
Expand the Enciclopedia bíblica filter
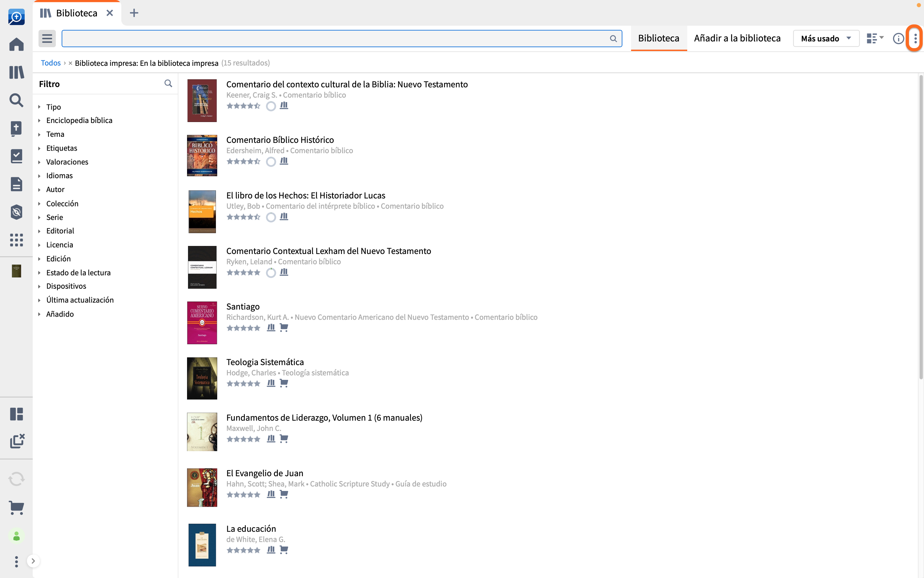[39, 120]
